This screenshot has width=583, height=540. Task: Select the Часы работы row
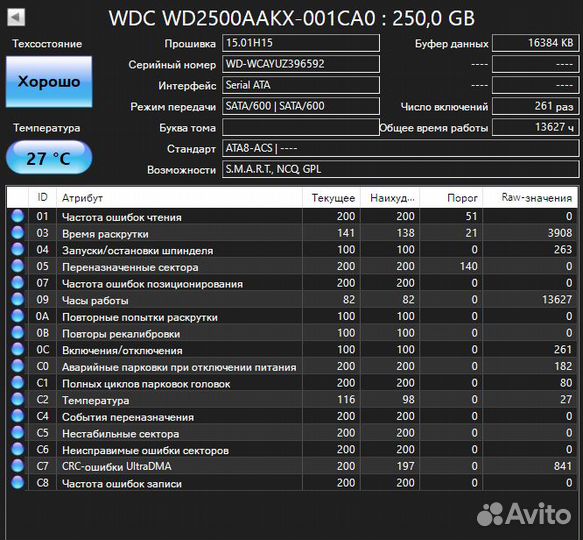tap(292, 299)
